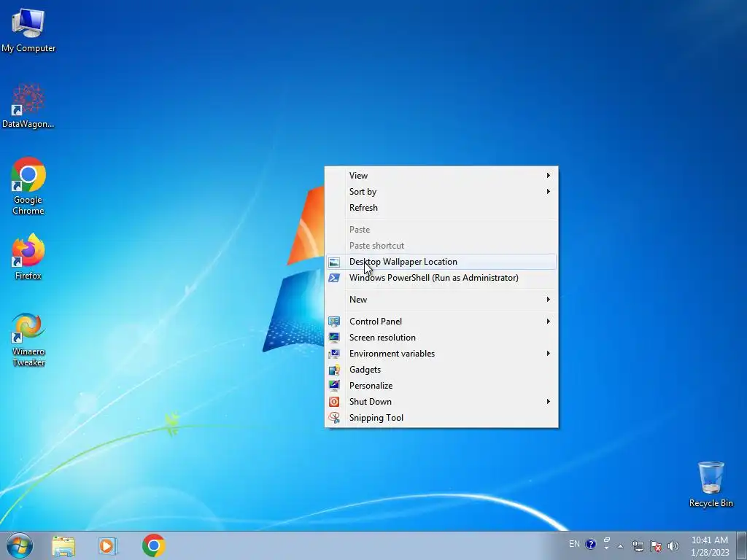Choose Screen resolution from the menu
The image size is (747, 560).
point(441,338)
